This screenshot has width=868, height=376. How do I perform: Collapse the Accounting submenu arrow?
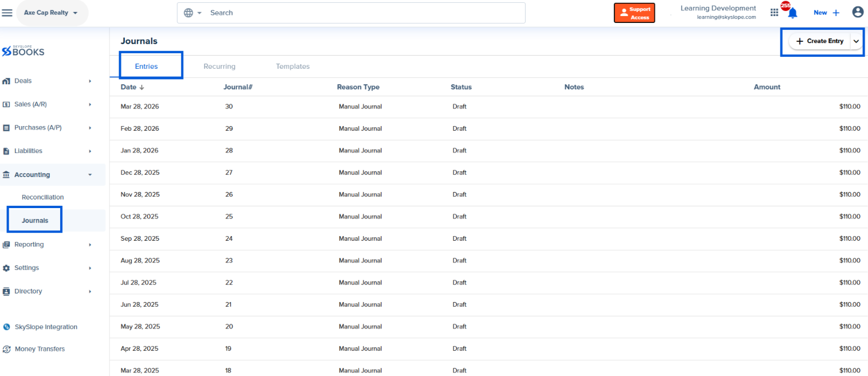pyautogui.click(x=90, y=175)
